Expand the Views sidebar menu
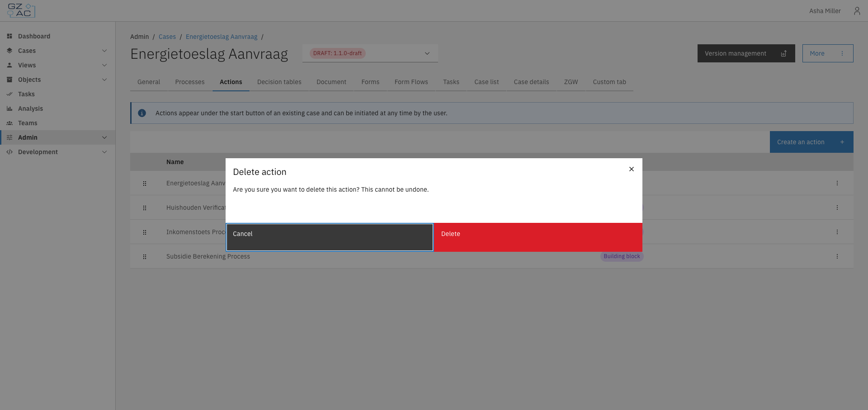The width and height of the screenshot is (868, 410). coord(104,65)
